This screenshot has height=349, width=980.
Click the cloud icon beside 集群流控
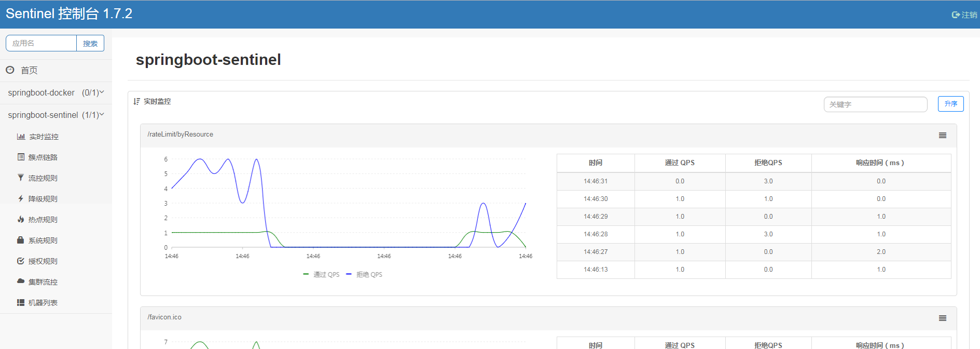tap(21, 281)
